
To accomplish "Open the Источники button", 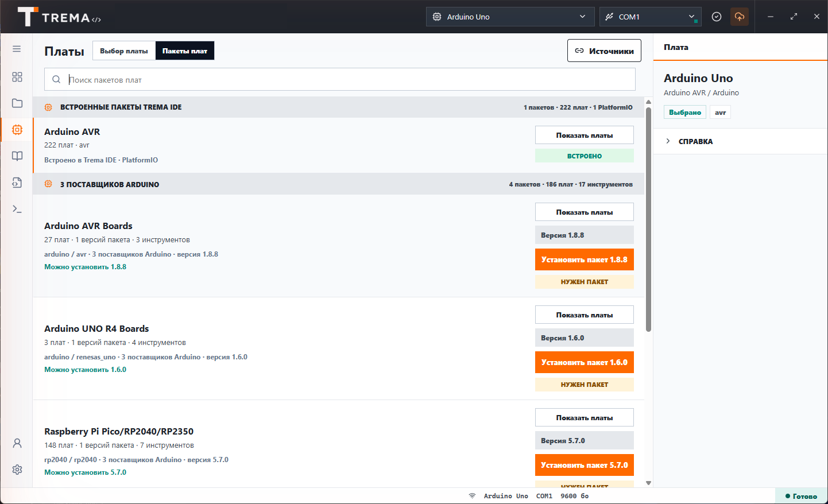I will [604, 51].
